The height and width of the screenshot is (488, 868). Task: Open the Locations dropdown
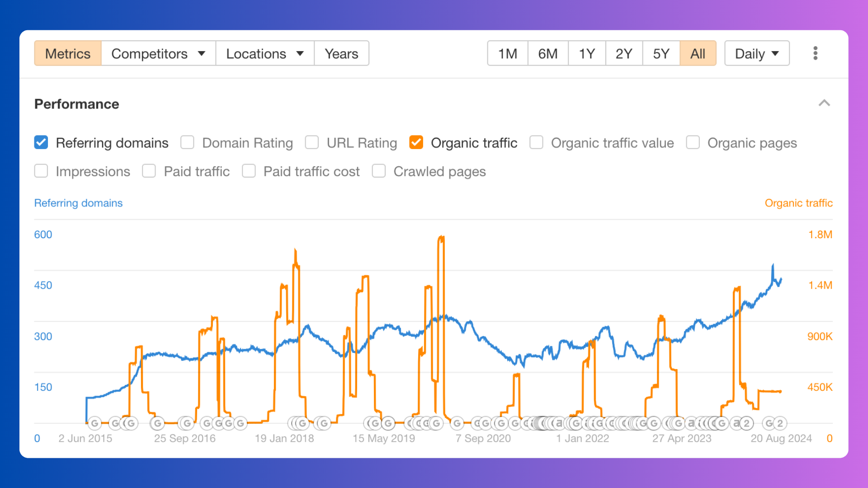pos(265,53)
